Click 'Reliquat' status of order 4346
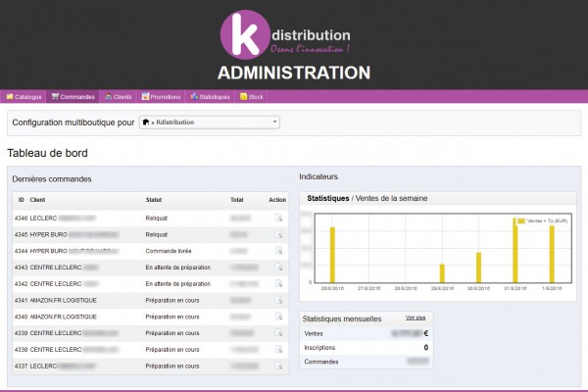The width and height of the screenshot is (588, 392). point(157,218)
